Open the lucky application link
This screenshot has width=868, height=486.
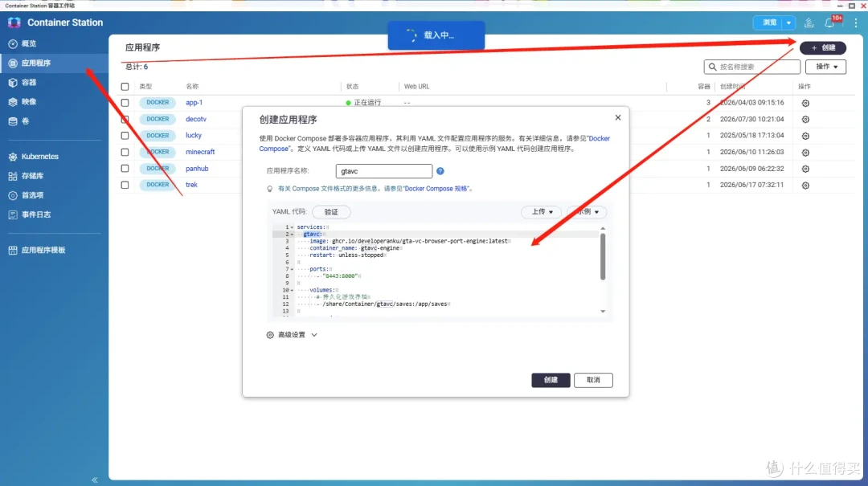point(193,136)
